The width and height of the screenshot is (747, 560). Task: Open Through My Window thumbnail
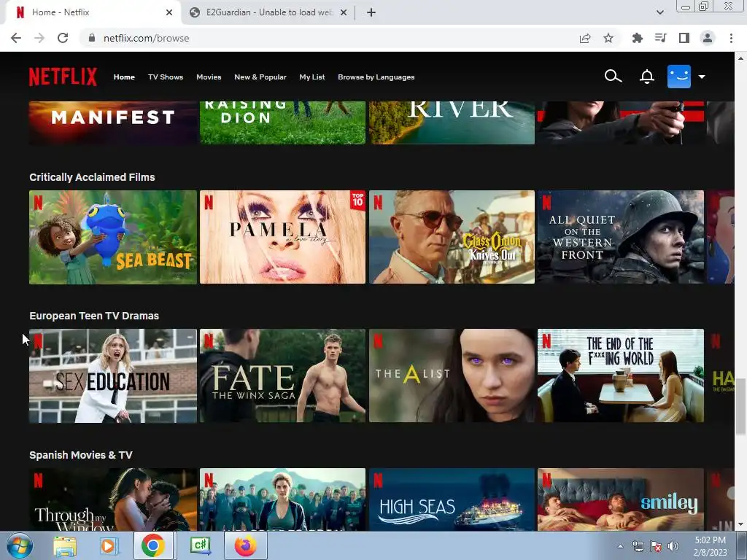113,499
